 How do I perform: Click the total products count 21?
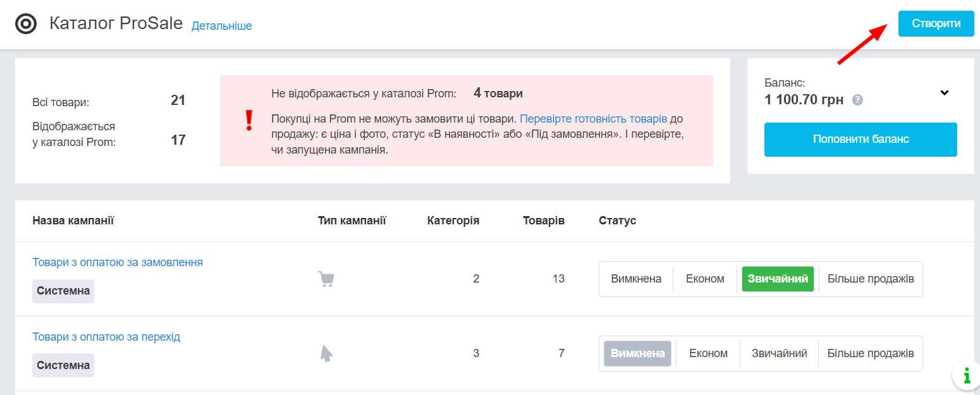(178, 100)
